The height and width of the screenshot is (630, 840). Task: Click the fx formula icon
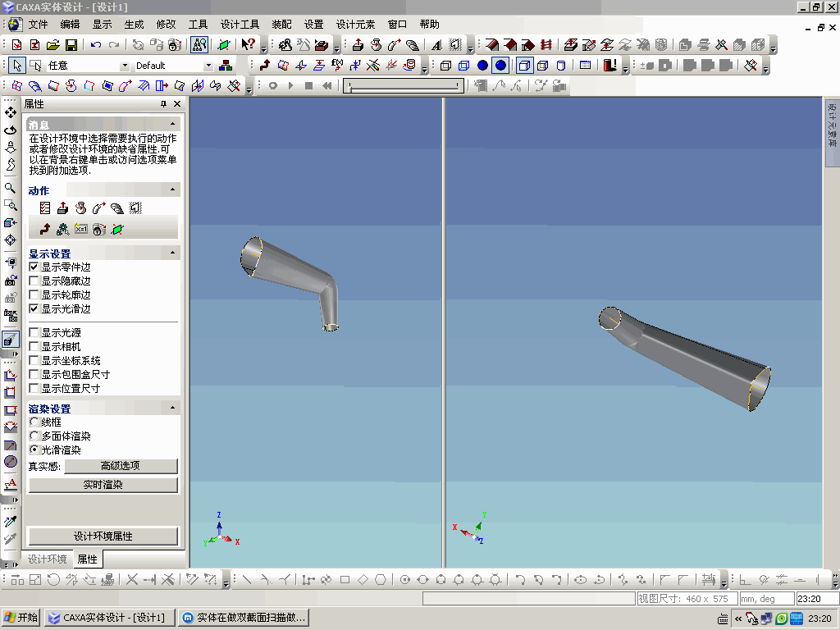[337, 66]
